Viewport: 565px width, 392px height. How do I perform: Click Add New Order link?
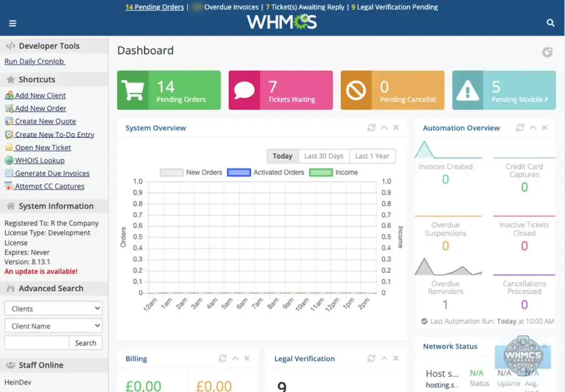[x=41, y=109]
